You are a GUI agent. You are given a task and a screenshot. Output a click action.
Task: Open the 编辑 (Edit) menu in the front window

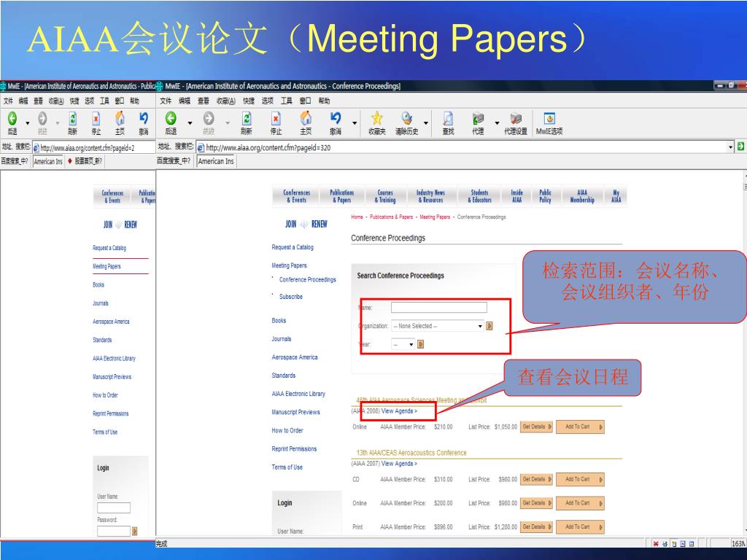coord(185,101)
